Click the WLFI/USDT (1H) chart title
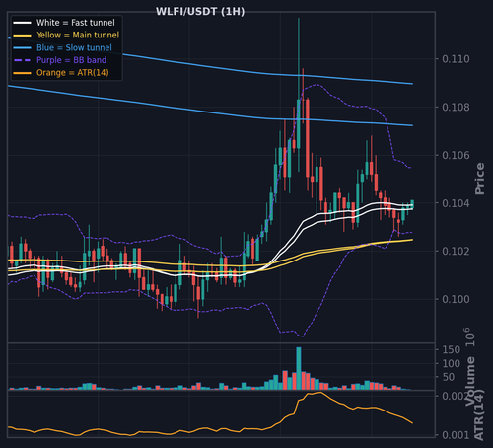The image size is (493, 448). [x=200, y=12]
